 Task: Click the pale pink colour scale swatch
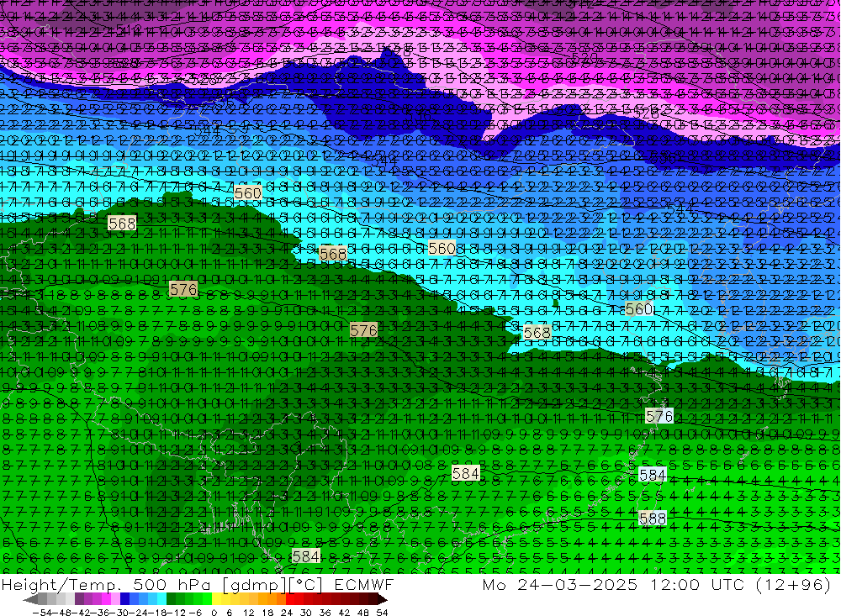115,599
